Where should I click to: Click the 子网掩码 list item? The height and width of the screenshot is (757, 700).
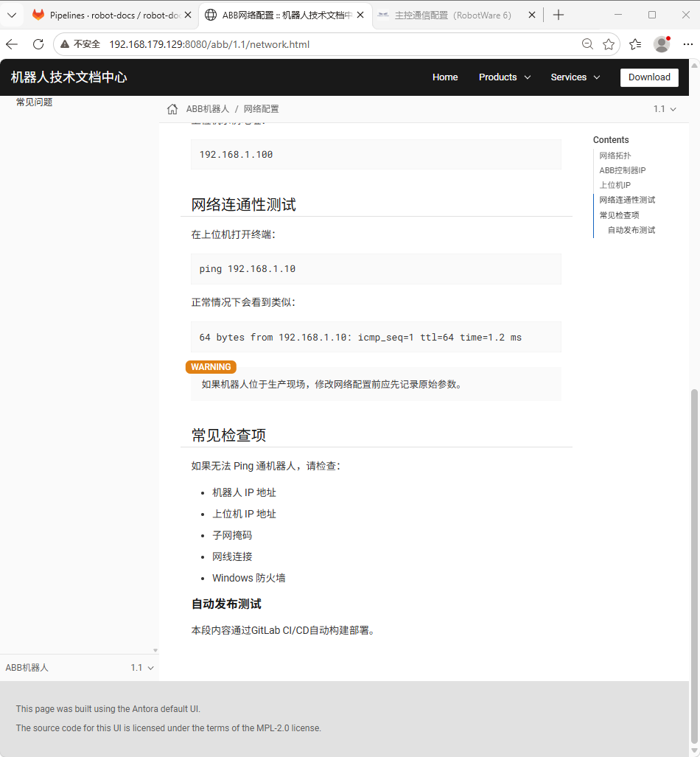[x=231, y=535]
